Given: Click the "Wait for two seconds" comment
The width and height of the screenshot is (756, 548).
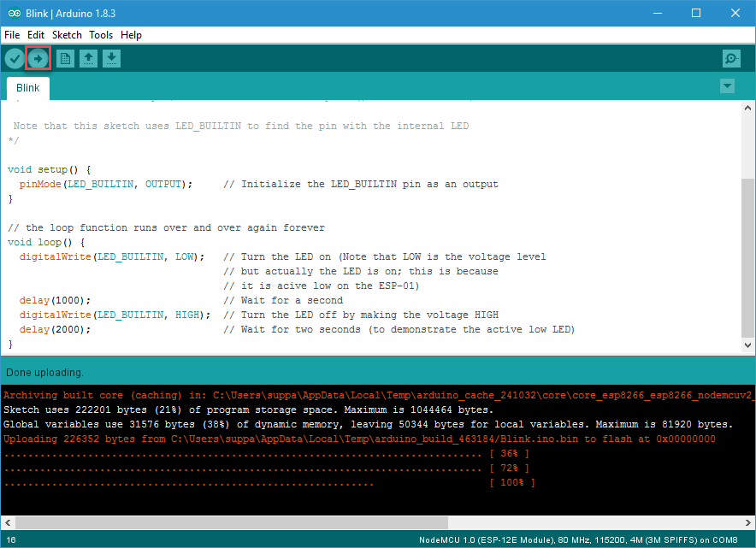Looking at the screenshot, I should click(x=399, y=329).
